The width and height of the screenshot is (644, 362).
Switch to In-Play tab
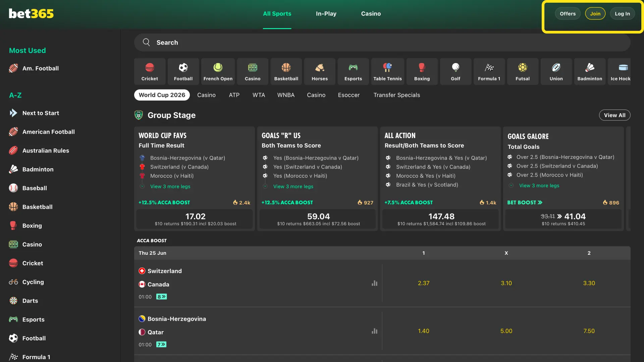pos(326,14)
